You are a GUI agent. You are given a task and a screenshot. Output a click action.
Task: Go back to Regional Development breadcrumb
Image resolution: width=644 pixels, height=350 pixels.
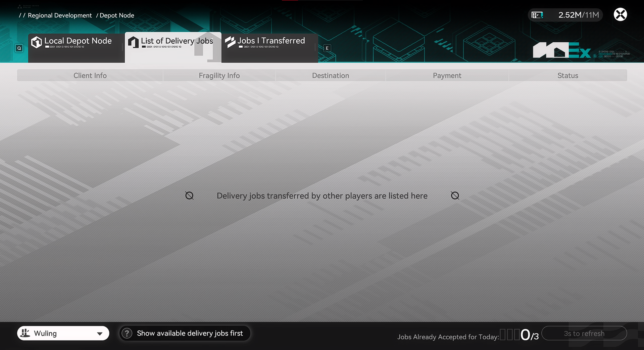[60, 15]
